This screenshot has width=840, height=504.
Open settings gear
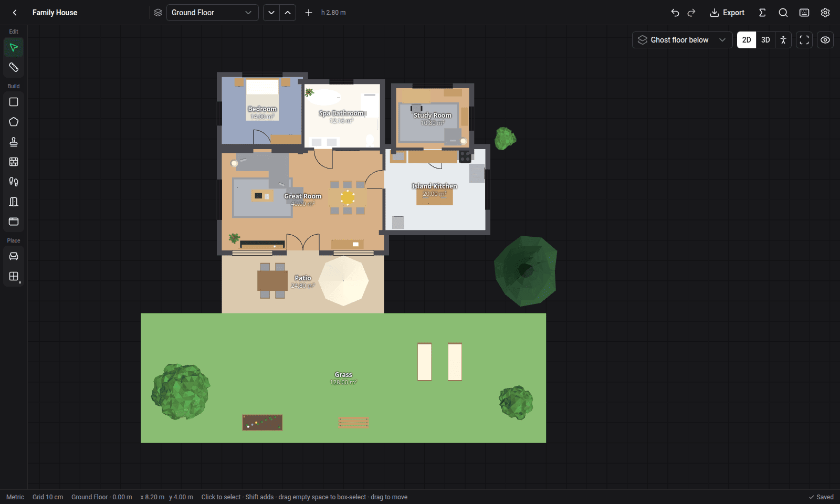(x=825, y=13)
